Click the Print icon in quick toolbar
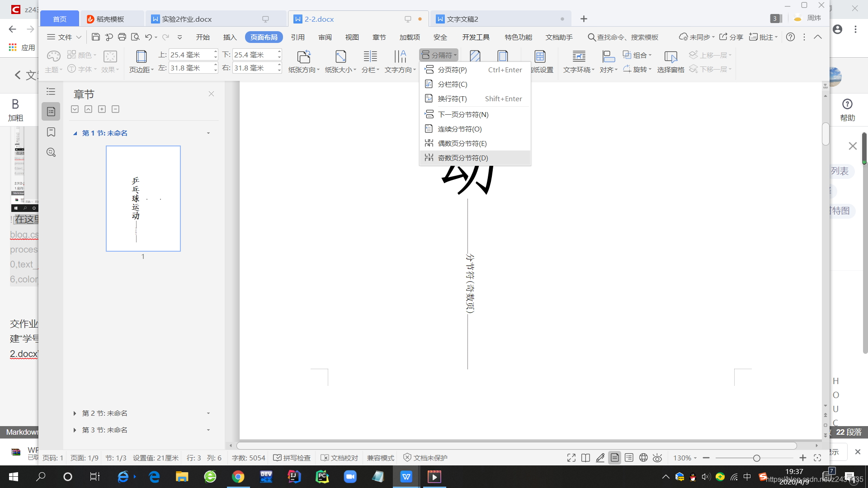The width and height of the screenshot is (868, 488). (x=122, y=37)
